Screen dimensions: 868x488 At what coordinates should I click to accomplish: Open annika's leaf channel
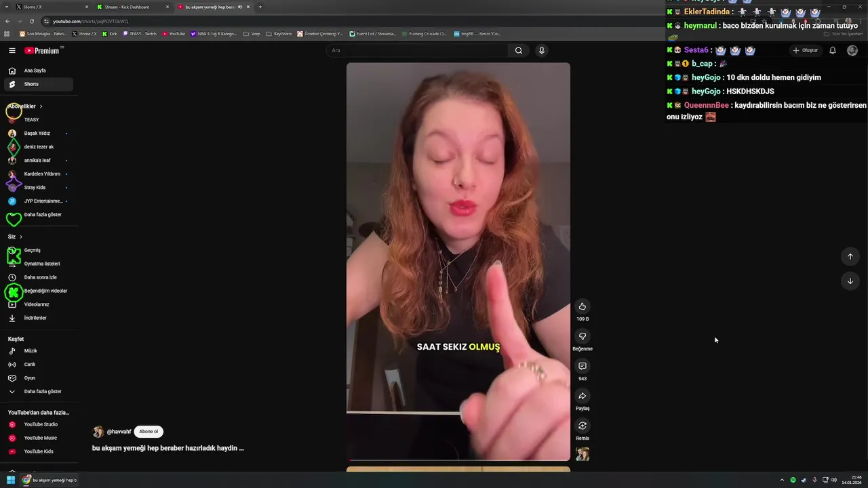(39, 161)
